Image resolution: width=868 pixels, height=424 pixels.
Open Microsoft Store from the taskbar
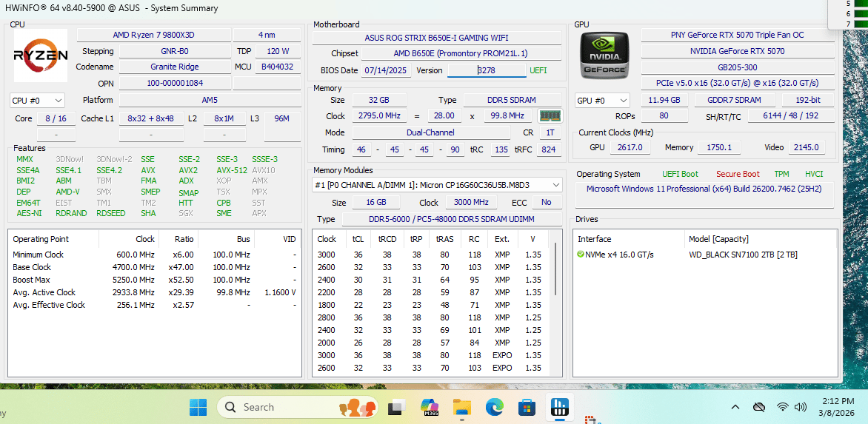point(527,408)
